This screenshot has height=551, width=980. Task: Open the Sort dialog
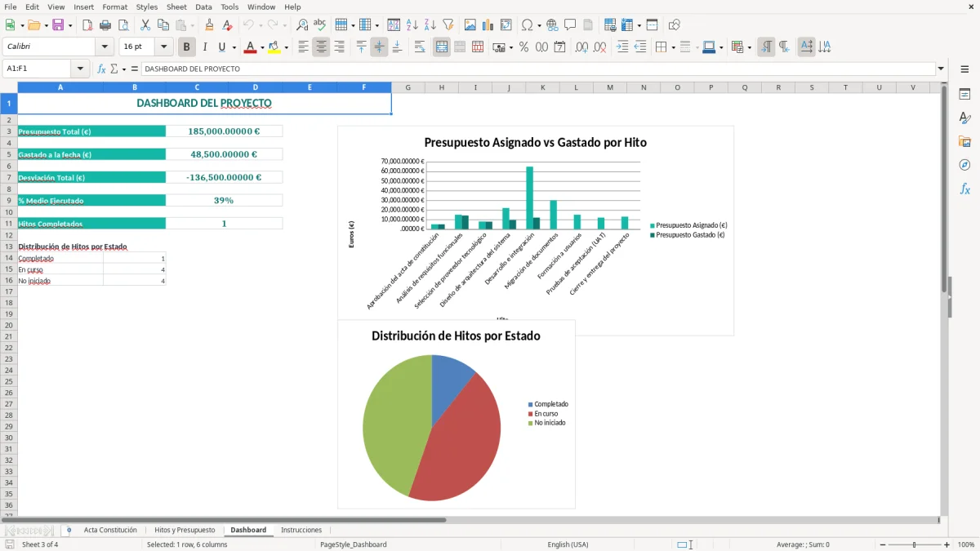coord(394,25)
